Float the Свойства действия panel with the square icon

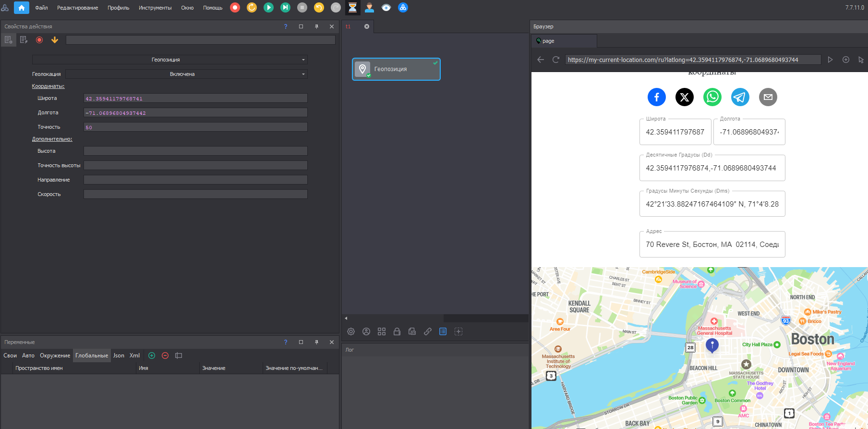pos(301,26)
